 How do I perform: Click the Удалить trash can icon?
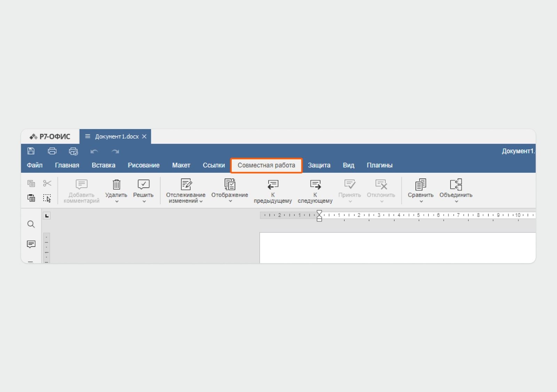(116, 184)
